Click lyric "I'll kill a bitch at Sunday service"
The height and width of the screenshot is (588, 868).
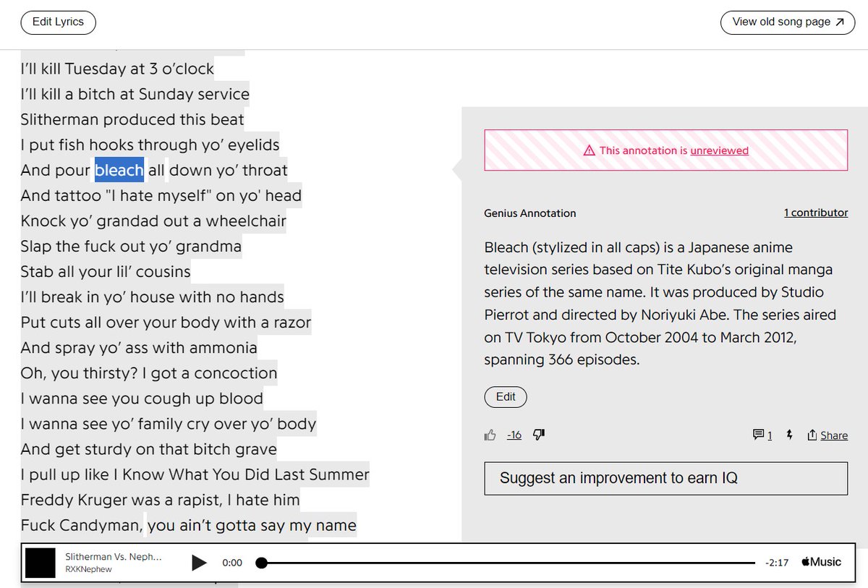pyautogui.click(x=135, y=94)
